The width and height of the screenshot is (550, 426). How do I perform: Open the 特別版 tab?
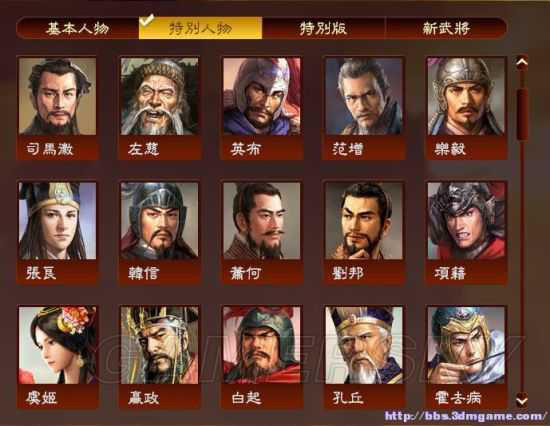click(323, 28)
